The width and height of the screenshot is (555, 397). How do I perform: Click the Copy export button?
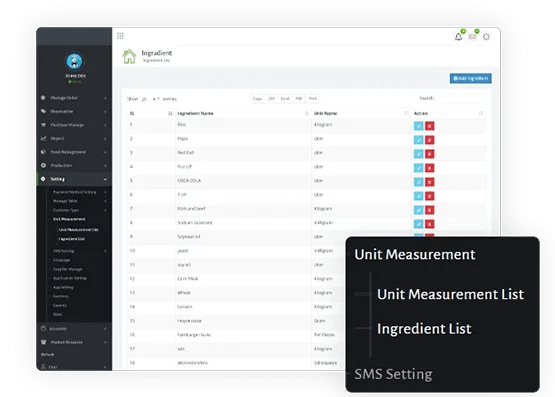[257, 99]
